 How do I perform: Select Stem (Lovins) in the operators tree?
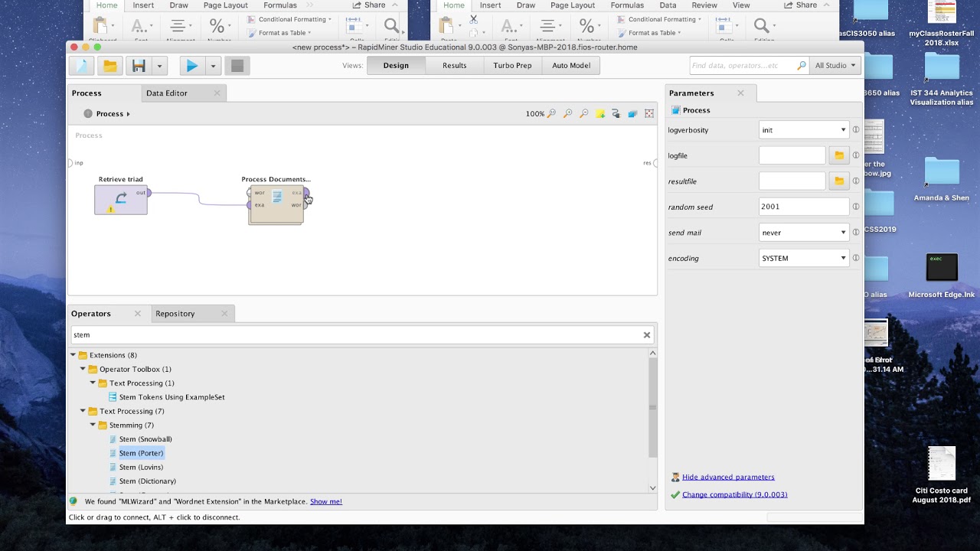pyautogui.click(x=141, y=468)
